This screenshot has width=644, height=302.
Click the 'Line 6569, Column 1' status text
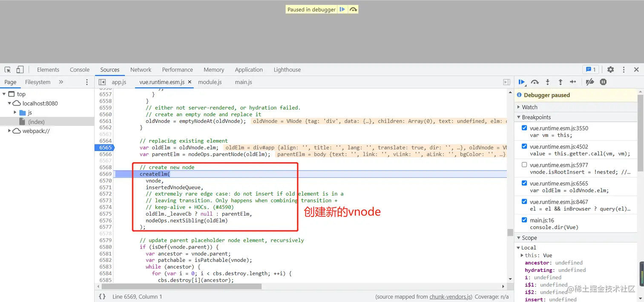[137, 296]
